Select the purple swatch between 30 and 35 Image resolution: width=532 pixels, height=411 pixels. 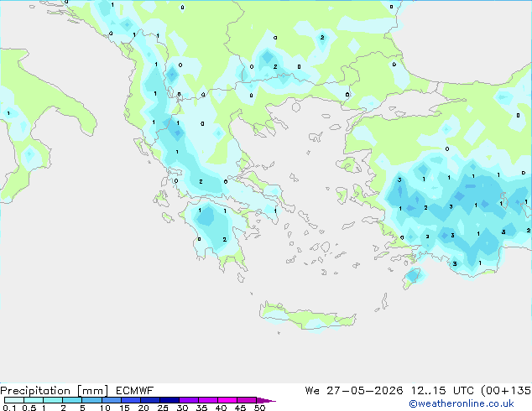click(189, 400)
